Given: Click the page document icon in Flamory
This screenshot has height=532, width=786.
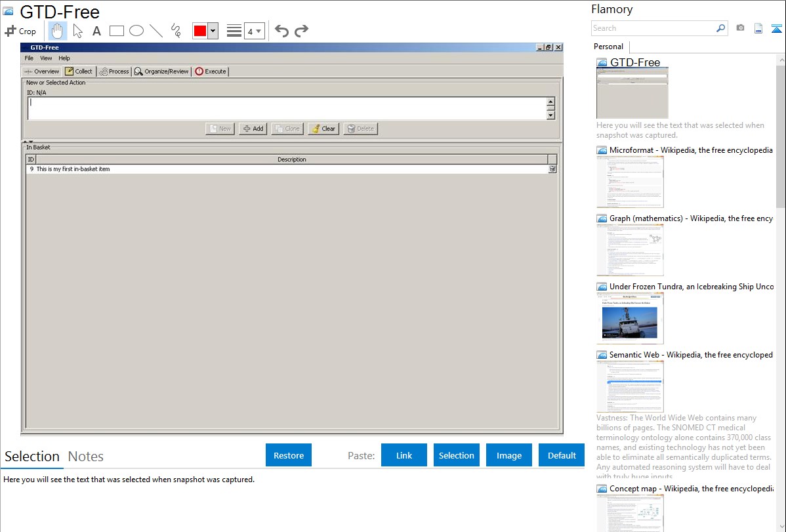Looking at the screenshot, I should pos(758,28).
